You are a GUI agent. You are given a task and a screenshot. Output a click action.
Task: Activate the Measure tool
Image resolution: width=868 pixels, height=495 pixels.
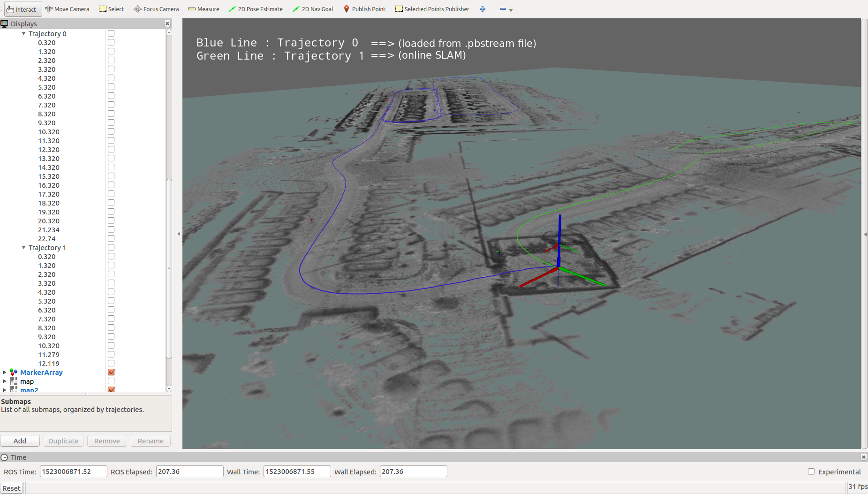[x=203, y=9]
